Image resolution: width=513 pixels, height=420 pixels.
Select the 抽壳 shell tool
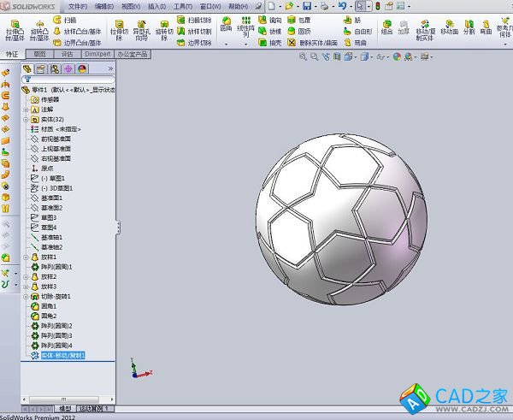[x=270, y=42]
